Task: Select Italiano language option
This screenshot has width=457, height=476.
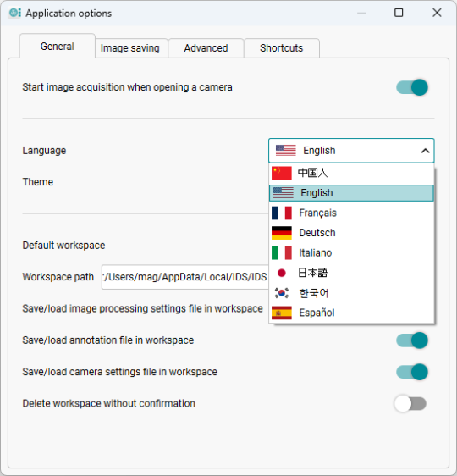Action: pyautogui.click(x=351, y=253)
